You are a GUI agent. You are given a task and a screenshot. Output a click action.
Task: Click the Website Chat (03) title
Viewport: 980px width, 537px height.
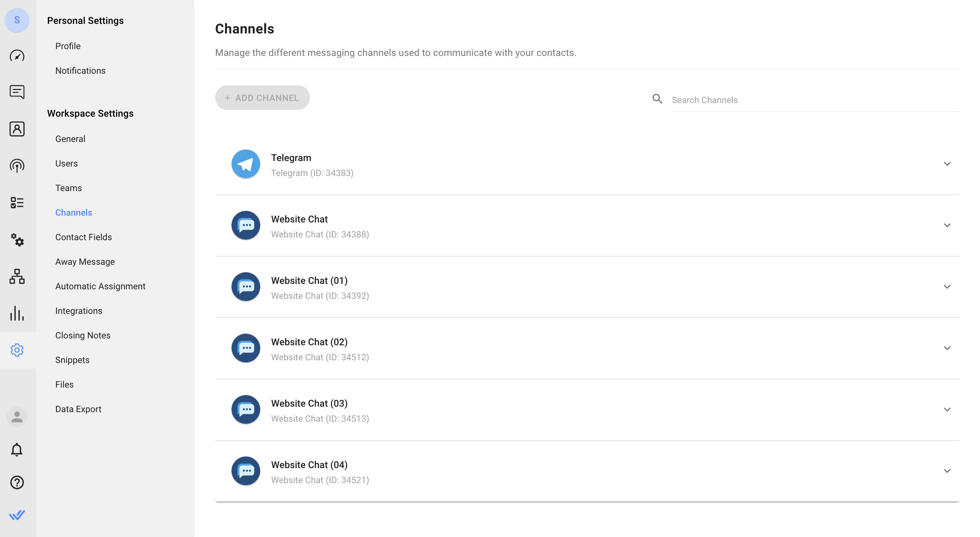(309, 403)
